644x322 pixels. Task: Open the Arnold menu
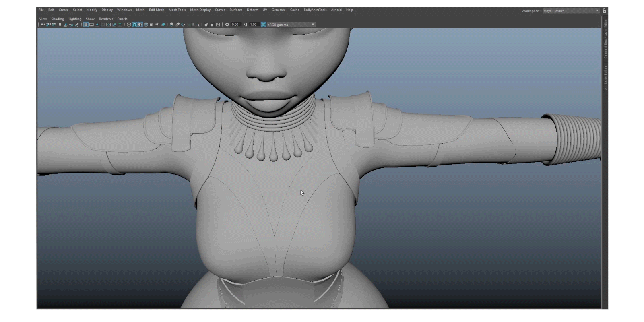point(336,10)
